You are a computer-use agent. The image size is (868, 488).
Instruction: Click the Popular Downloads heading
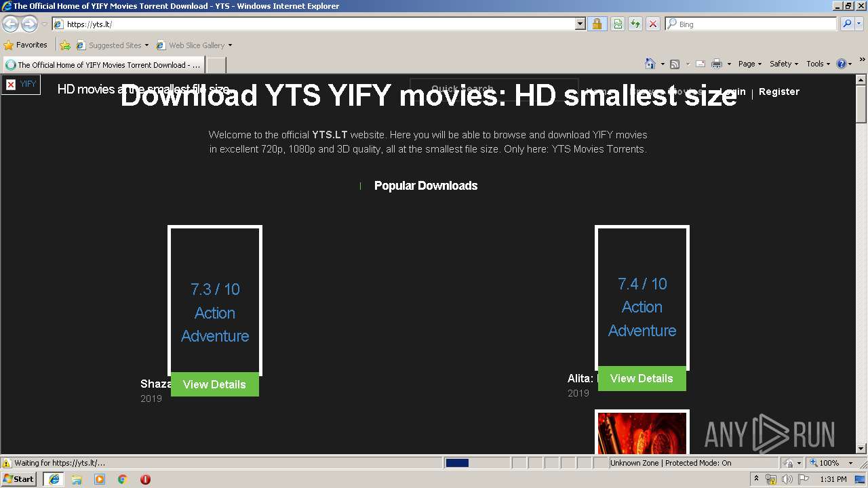pyautogui.click(x=426, y=186)
